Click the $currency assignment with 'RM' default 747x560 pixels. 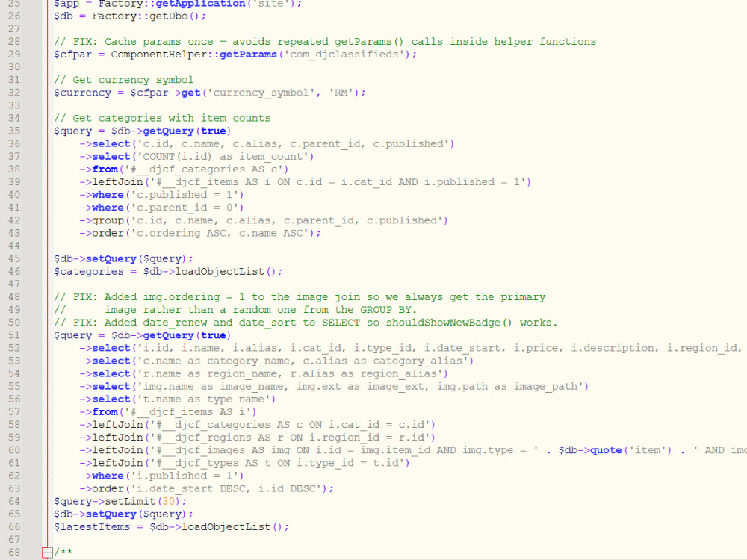click(x=210, y=93)
